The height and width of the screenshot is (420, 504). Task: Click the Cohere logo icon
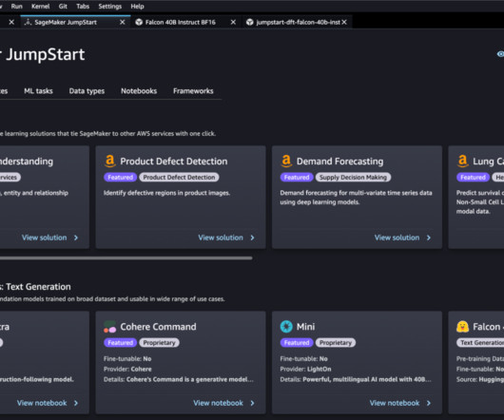109,327
